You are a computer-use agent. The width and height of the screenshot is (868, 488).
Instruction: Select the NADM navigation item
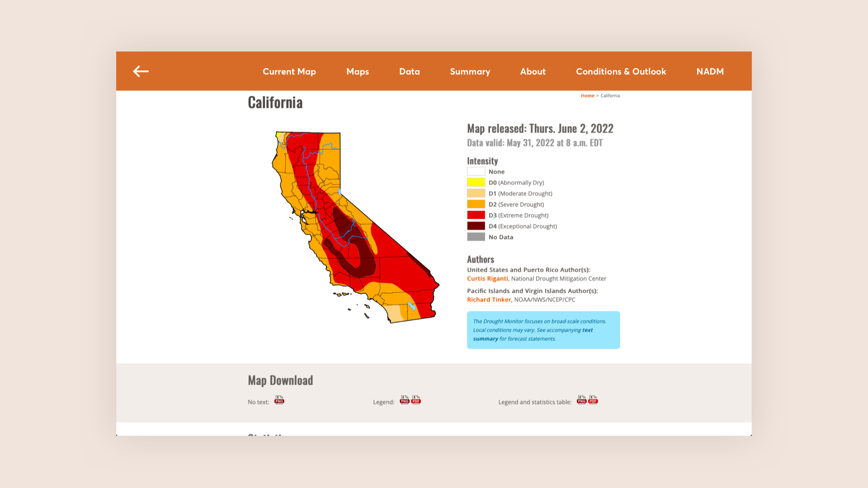click(710, 71)
